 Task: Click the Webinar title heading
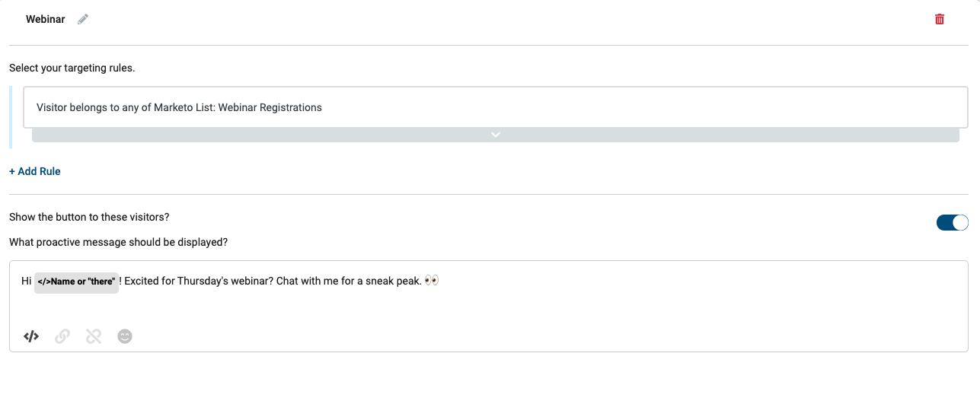pos(46,19)
